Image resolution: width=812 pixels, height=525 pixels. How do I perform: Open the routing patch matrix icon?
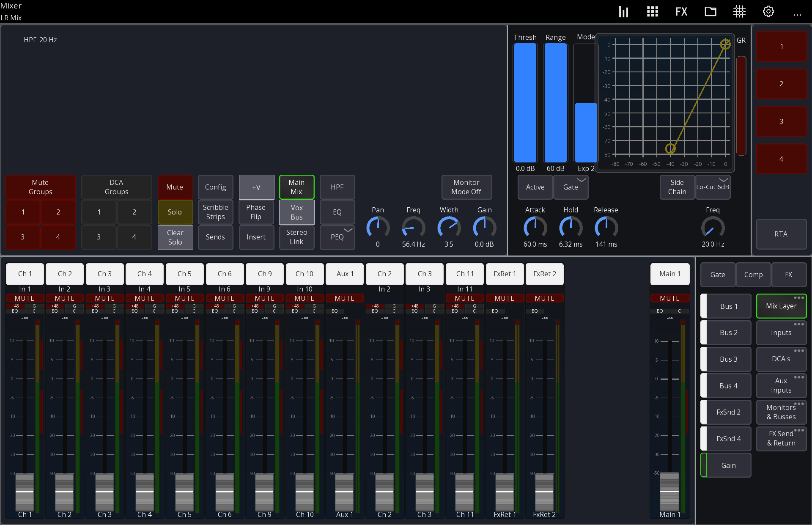point(739,11)
